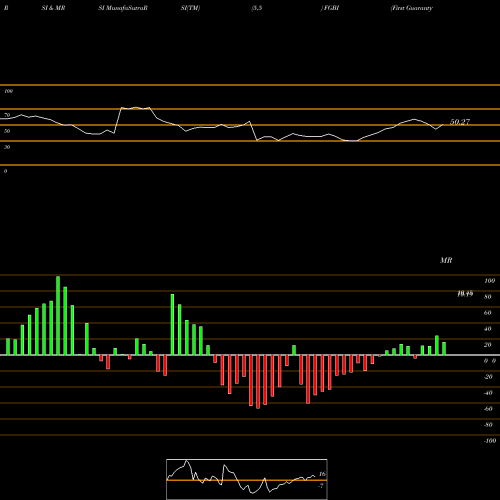Viewport: 500px width, 500px height.
Task: Click the -100 label on MR scale
Action: [490, 441]
